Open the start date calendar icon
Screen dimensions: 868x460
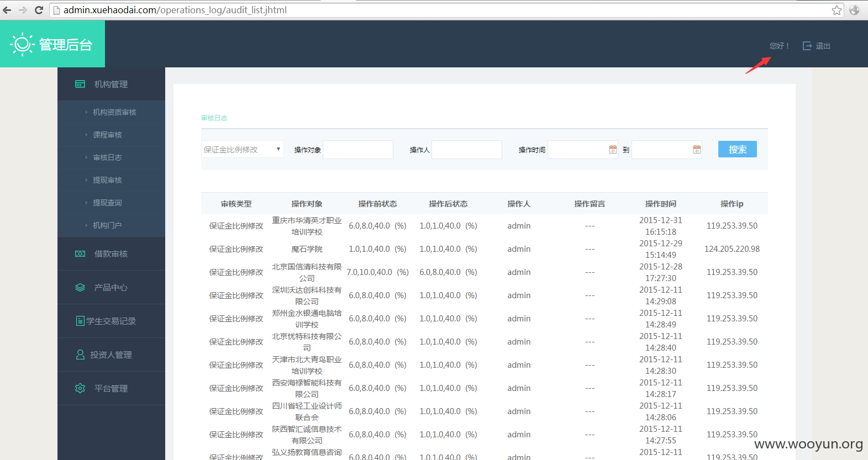(x=613, y=150)
